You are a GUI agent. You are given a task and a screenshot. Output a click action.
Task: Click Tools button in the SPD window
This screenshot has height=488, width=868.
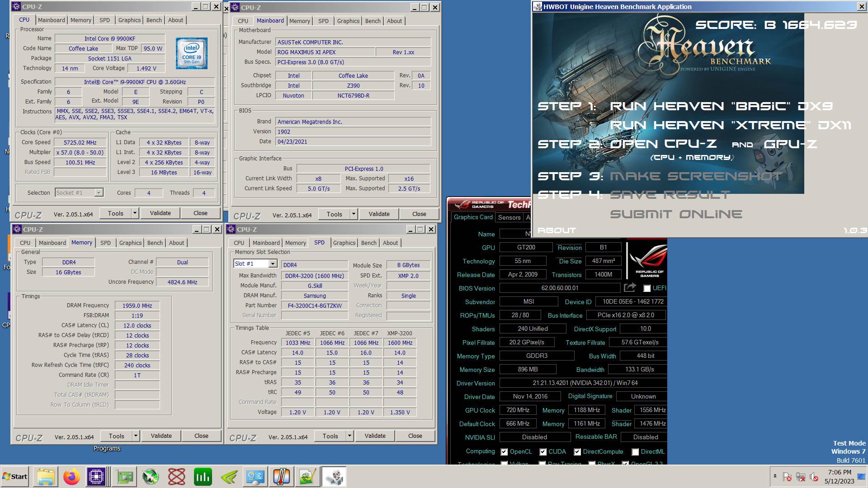click(330, 436)
